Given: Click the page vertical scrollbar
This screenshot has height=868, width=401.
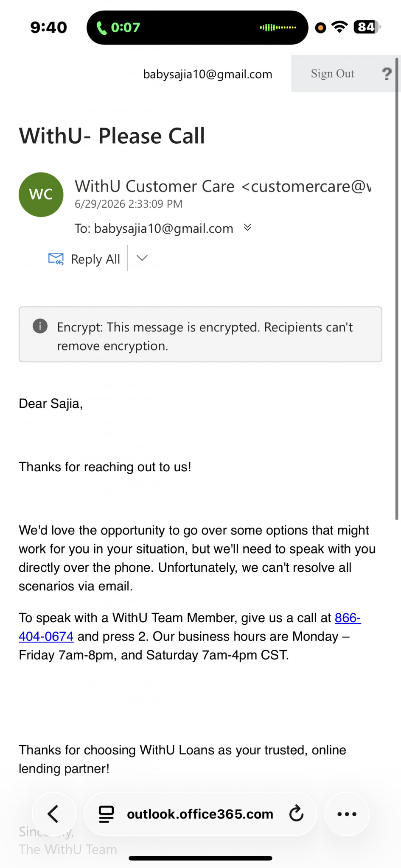Looking at the screenshot, I should [397, 288].
